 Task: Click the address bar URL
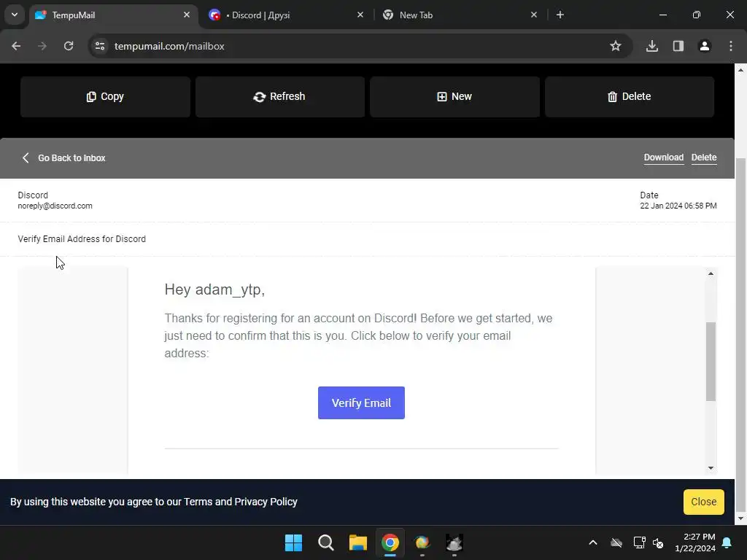[x=169, y=46]
